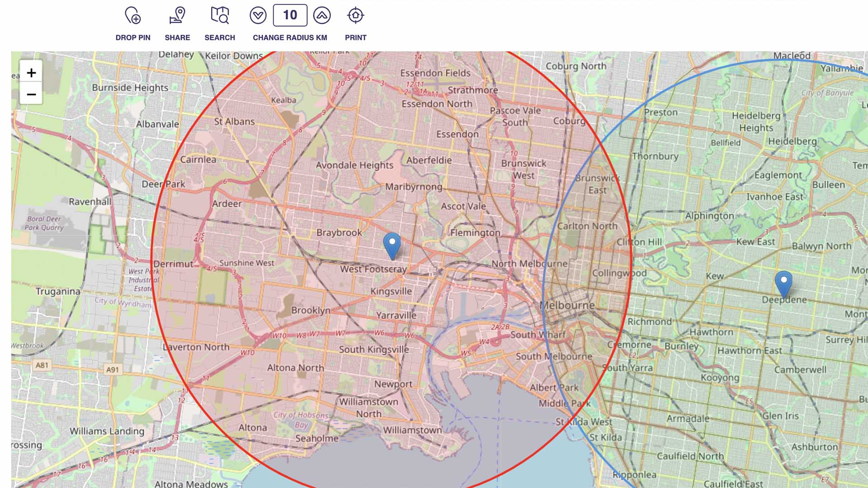Click the Flemington label
The width and height of the screenshot is (868, 488).
click(x=475, y=233)
